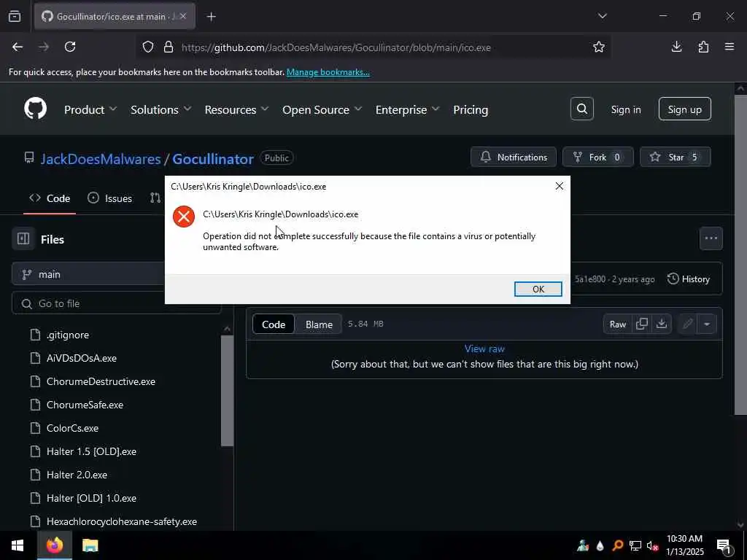Screen dimensions: 747x560
Task: Expand the Open Source menu
Action: [x=322, y=109]
